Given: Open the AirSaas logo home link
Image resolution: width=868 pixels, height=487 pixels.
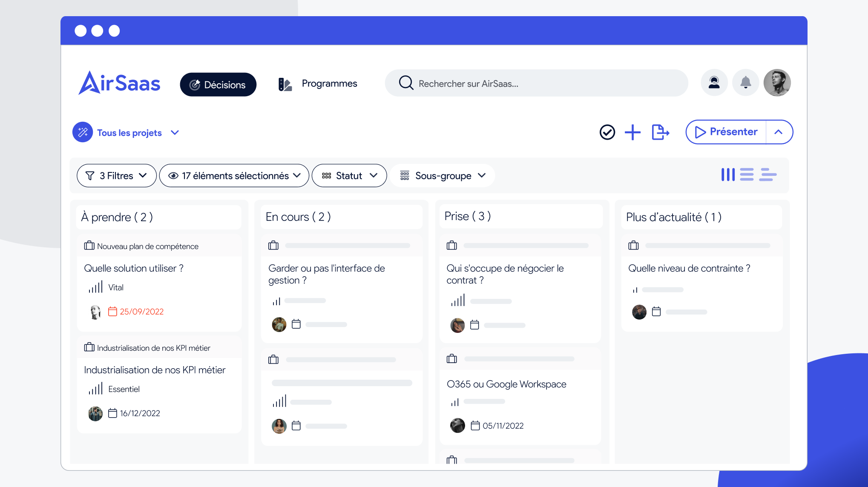Looking at the screenshot, I should click(x=119, y=83).
